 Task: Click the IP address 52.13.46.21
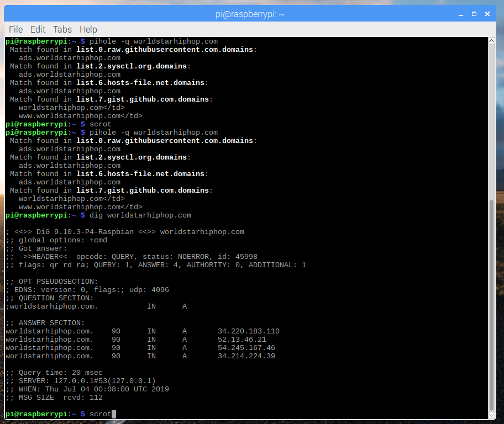(x=242, y=340)
